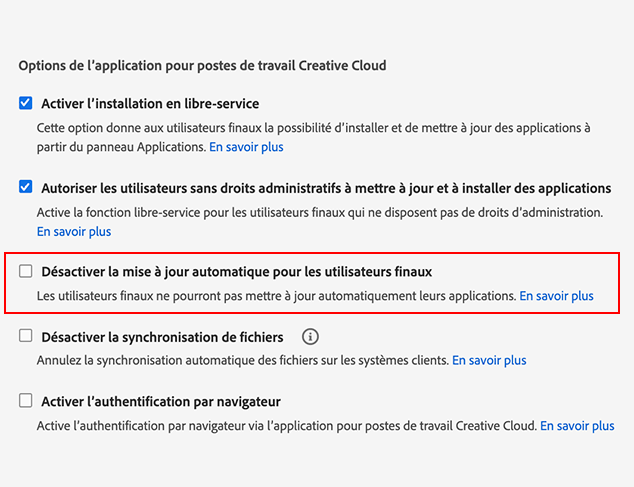Click the "Options de l'application" section heading
This screenshot has width=634, height=487.
[x=202, y=65]
